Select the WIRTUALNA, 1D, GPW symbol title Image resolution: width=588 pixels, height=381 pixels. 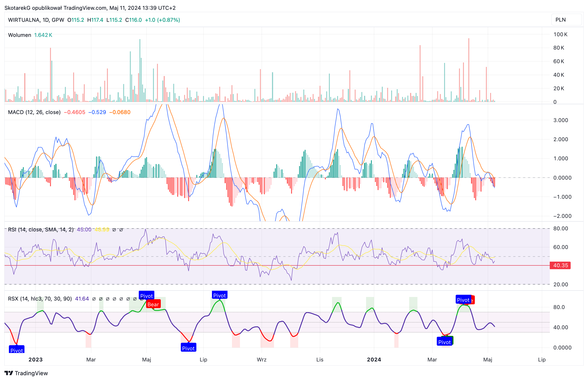click(x=36, y=20)
